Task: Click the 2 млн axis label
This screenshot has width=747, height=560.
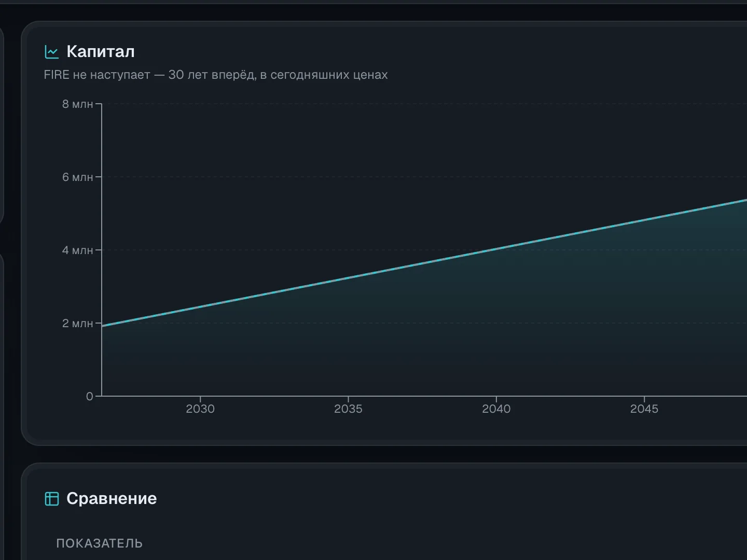Action: [78, 324]
